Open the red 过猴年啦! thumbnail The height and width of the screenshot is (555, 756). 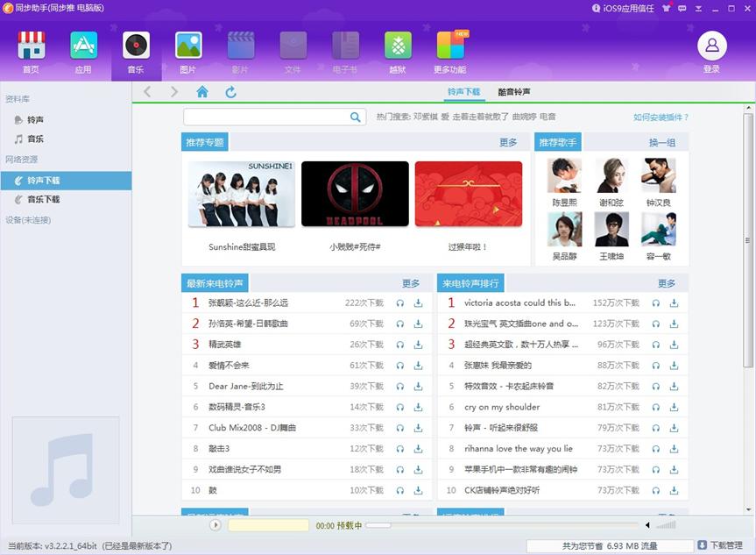pyautogui.click(x=468, y=194)
